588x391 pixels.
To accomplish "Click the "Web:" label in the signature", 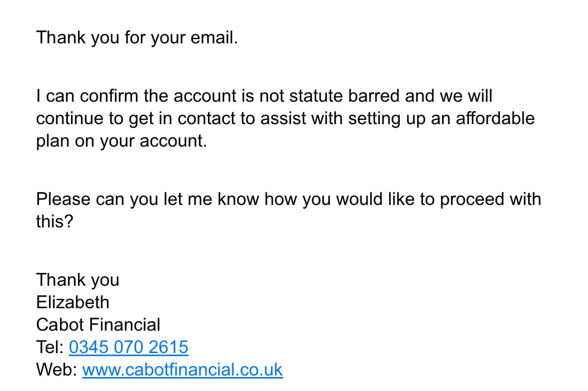I will (x=56, y=370).
